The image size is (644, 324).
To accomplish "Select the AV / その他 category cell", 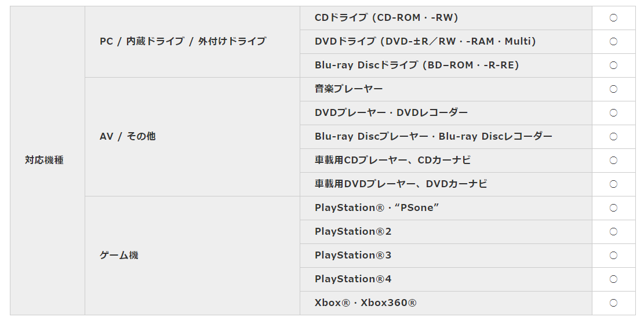I will coord(192,137).
